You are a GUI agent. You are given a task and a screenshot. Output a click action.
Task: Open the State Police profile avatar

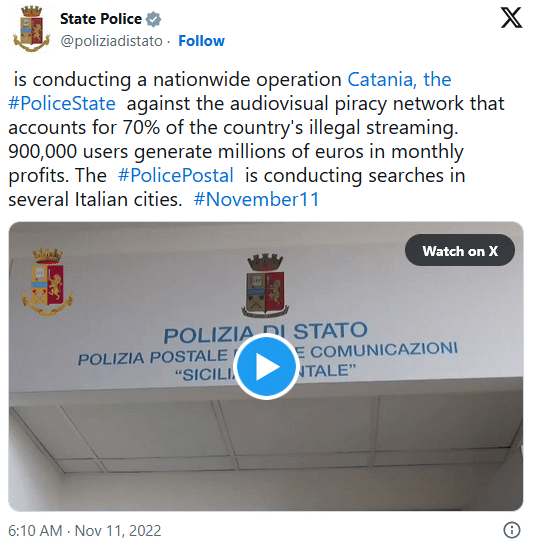pyautogui.click(x=31, y=30)
